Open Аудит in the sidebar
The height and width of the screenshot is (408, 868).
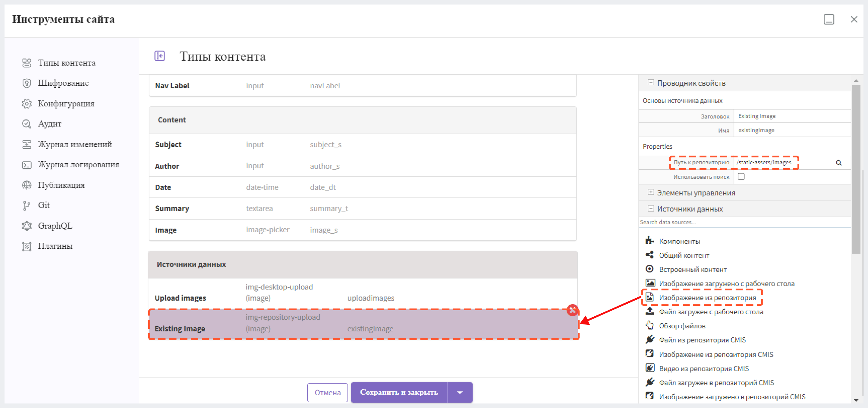pyautogui.click(x=49, y=124)
